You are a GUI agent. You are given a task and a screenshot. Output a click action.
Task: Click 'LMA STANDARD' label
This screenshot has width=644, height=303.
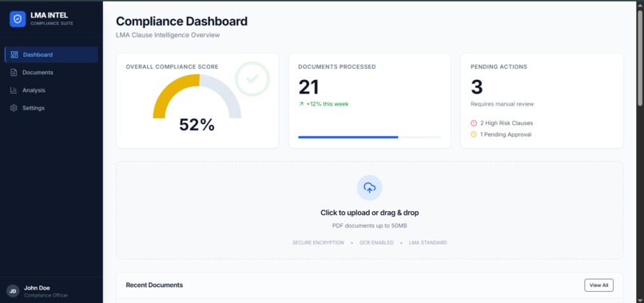click(x=428, y=242)
